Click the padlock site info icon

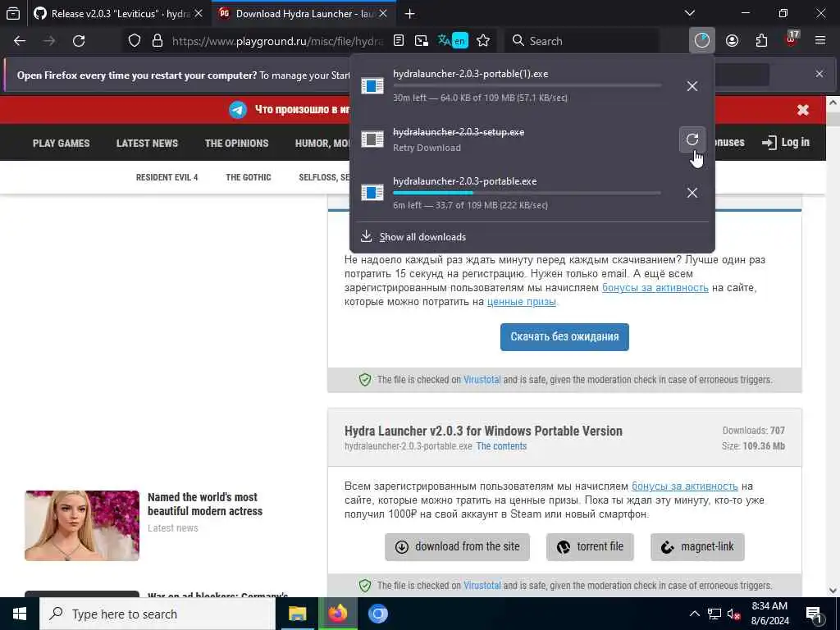tap(157, 41)
